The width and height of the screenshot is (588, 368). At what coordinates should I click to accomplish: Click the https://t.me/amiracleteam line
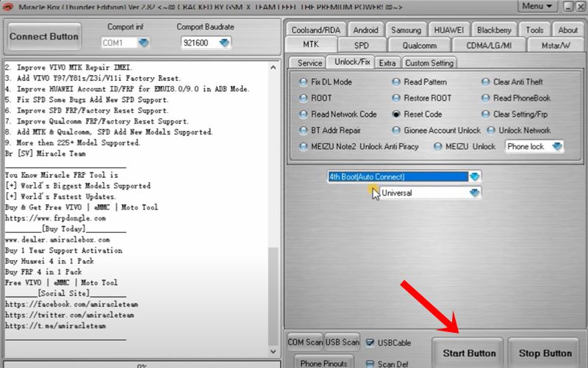(55, 326)
